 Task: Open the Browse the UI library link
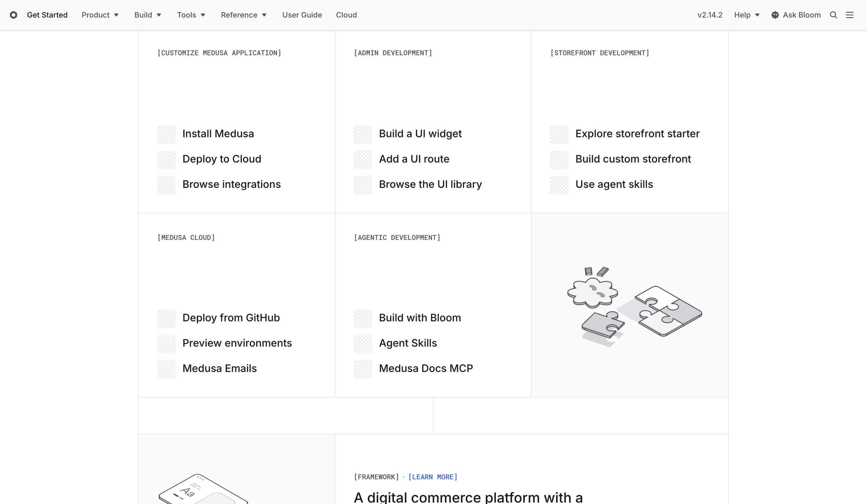click(430, 184)
